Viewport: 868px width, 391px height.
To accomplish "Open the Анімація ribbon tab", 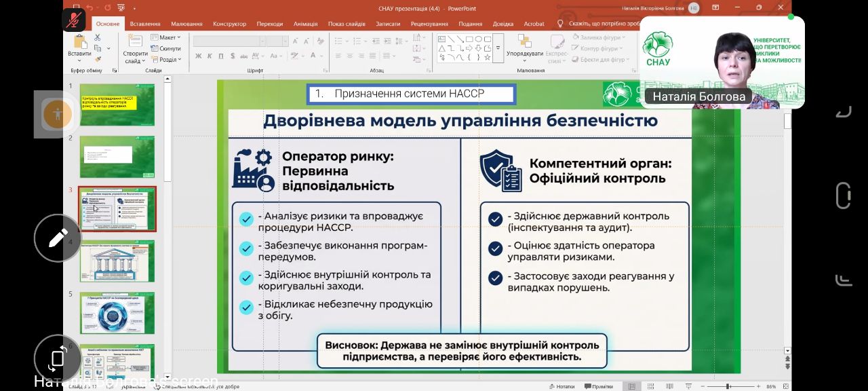I will pyautogui.click(x=305, y=24).
